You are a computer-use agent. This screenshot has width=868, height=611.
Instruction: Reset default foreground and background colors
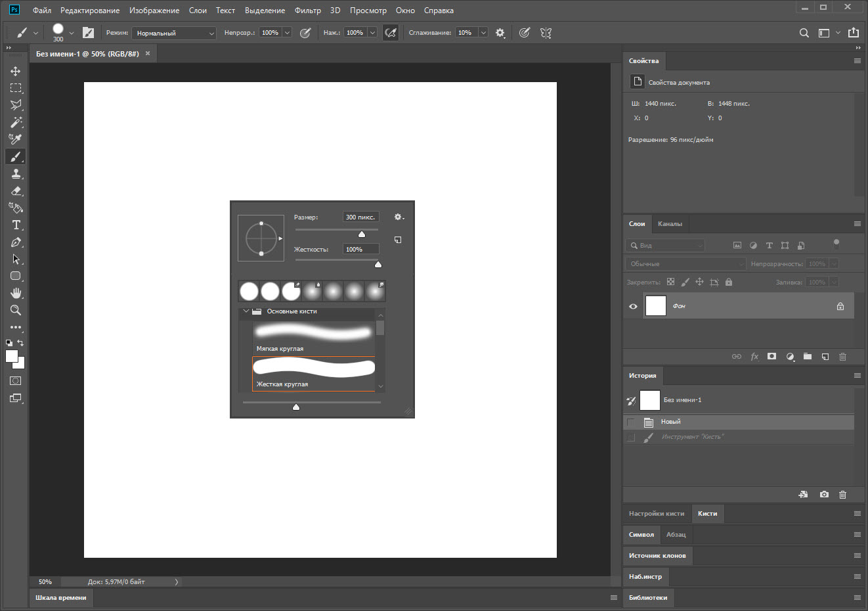click(9, 343)
